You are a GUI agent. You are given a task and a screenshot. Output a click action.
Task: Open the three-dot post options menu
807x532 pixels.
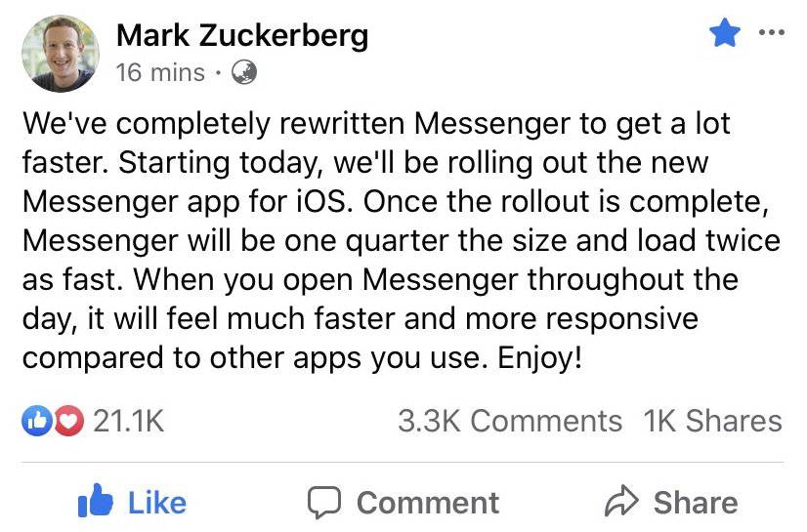tap(772, 33)
